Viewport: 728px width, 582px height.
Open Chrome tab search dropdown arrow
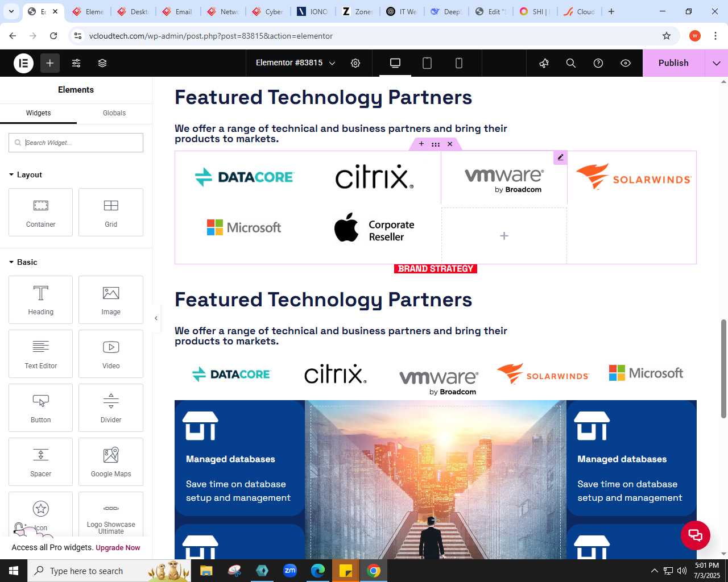11,11
